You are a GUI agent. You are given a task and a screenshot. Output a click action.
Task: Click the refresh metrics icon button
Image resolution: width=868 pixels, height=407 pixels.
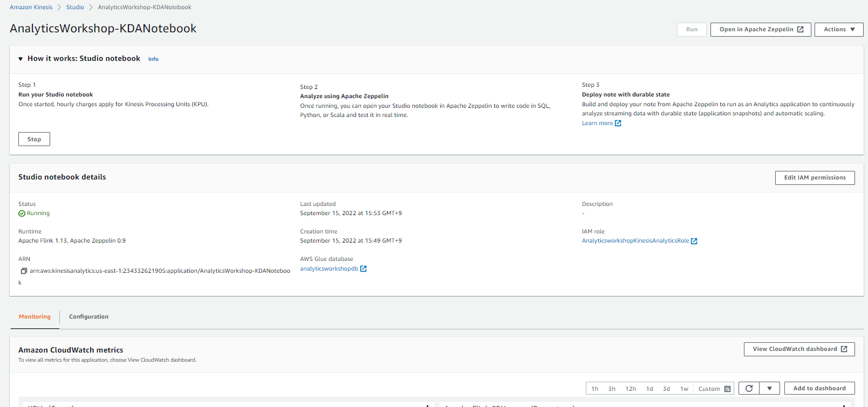(749, 389)
